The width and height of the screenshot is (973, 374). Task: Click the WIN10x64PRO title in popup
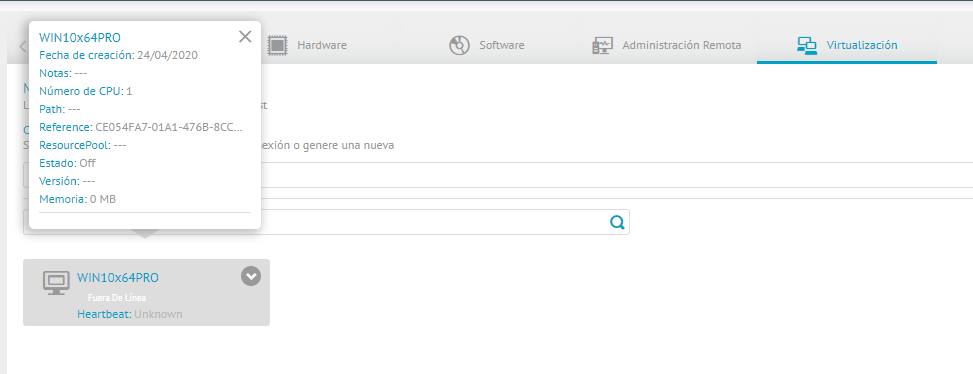pyautogui.click(x=79, y=38)
